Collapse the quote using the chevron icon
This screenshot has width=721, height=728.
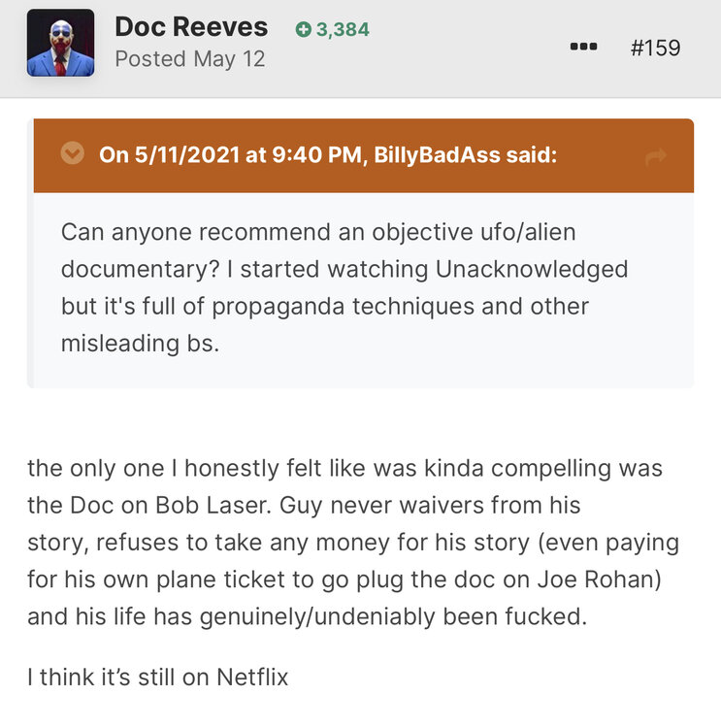72,154
